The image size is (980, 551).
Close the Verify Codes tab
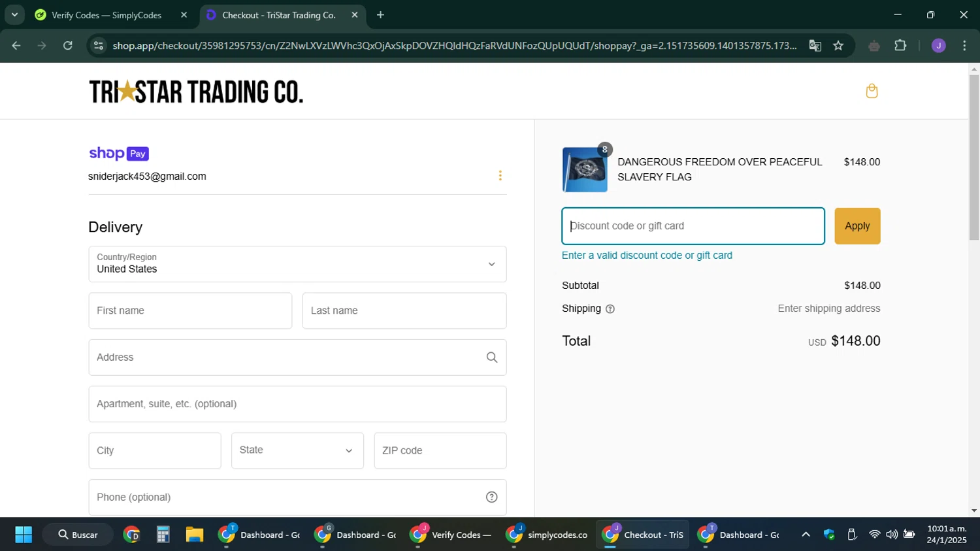(184, 15)
